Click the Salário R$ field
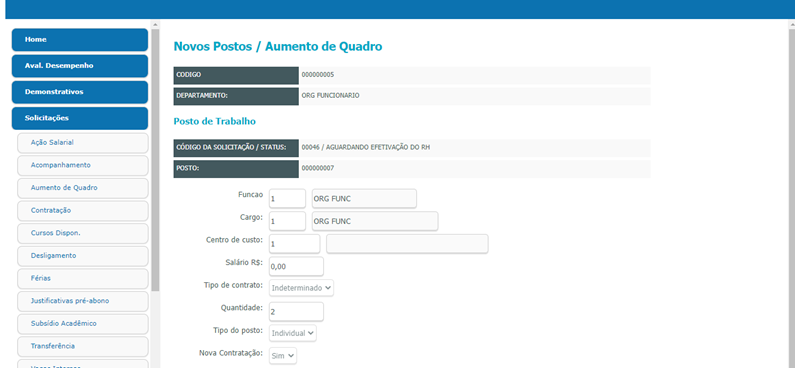This screenshot has width=795, height=368. pos(296,266)
